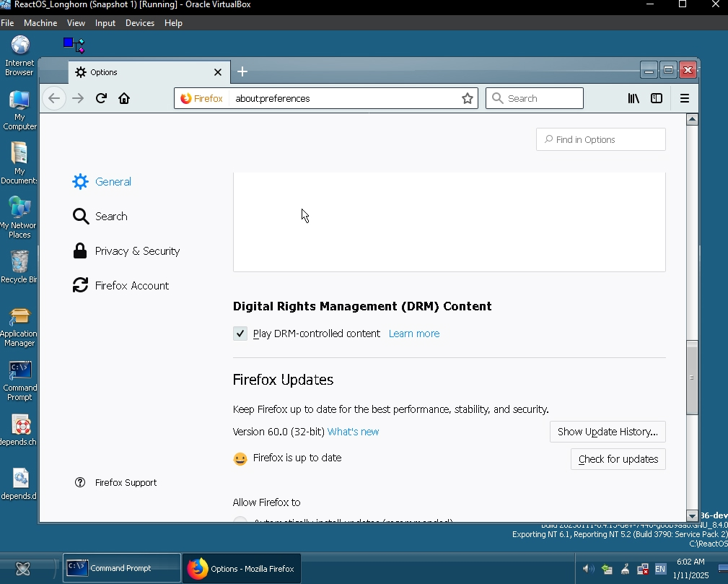728x584 pixels.
Task: Select the depends.dll desktop file
Action: point(19,484)
